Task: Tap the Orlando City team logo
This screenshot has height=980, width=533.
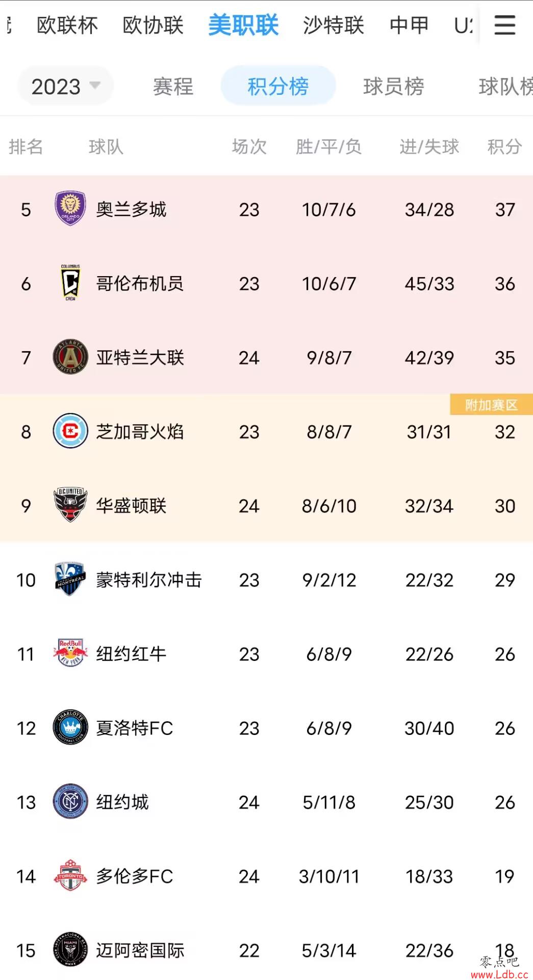Action: tap(70, 209)
